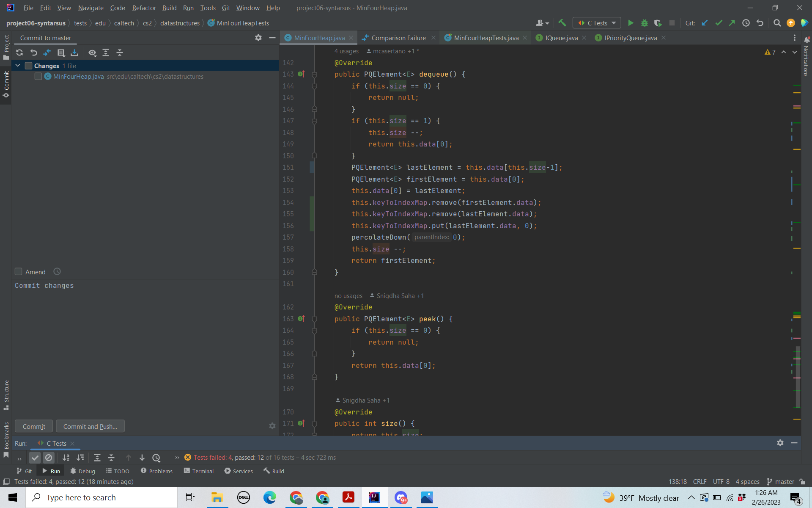Viewport: 812px width, 508px height.
Task: Click the Commit button
Action: point(34,426)
